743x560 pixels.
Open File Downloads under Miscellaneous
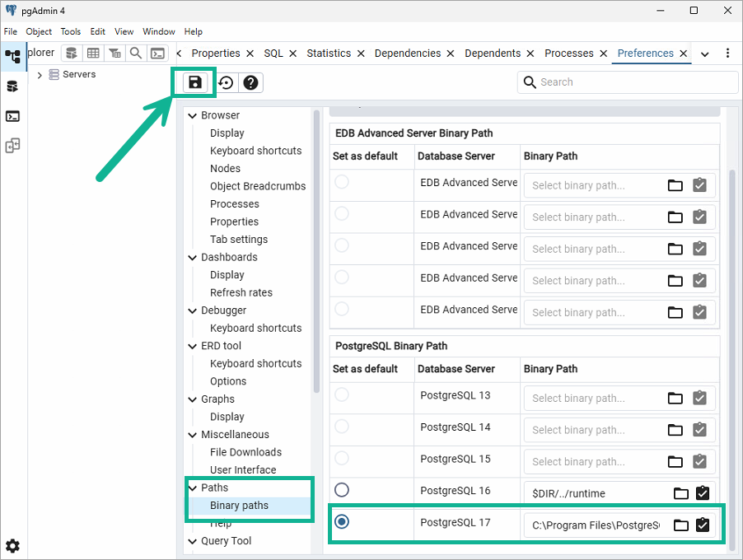coord(246,452)
